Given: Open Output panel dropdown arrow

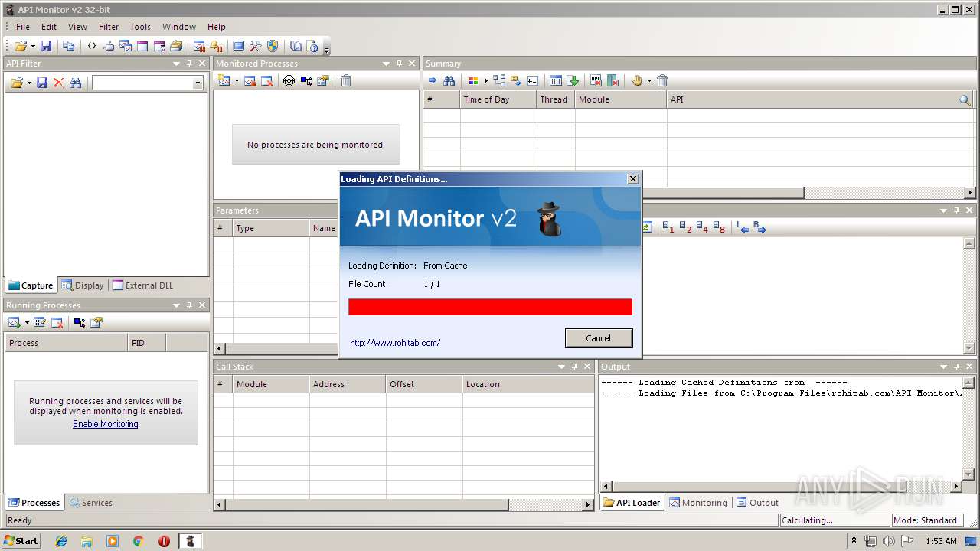Looking at the screenshot, I should click(943, 367).
